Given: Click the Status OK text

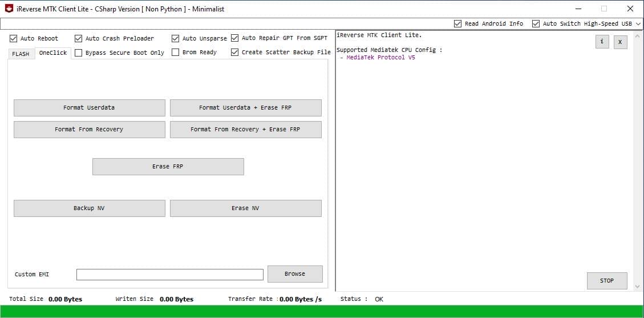Looking at the screenshot, I should pyautogui.click(x=379, y=299).
